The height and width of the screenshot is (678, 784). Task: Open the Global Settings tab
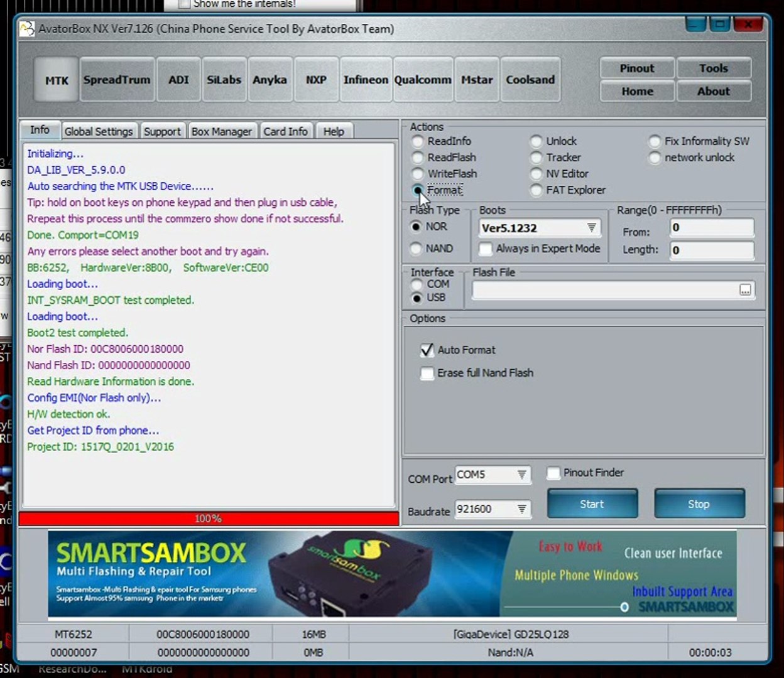tap(99, 131)
